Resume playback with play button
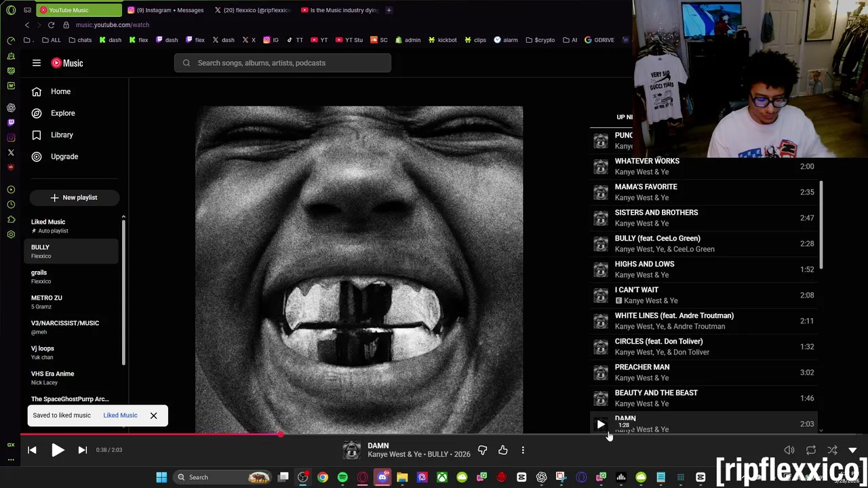The image size is (868, 488). click(x=58, y=450)
